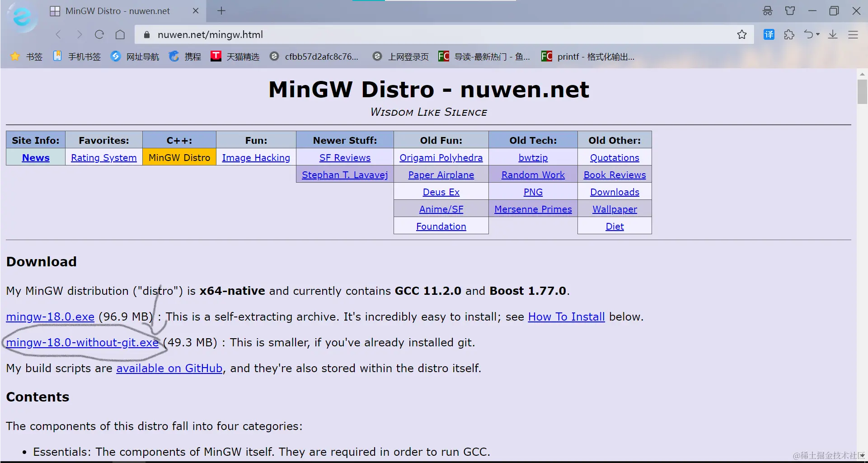Image resolution: width=868 pixels, height=463 pixels.
Task: Open the Mersenne Primes link
Action: (533, 209)
